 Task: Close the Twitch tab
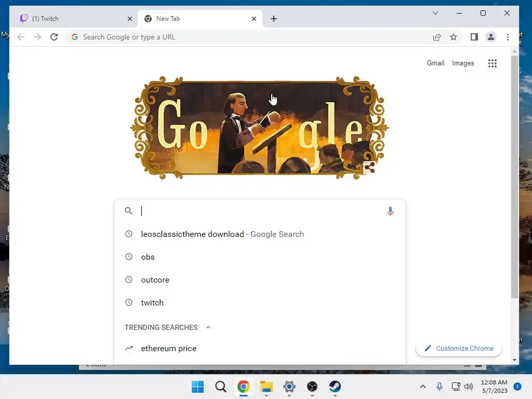click(129, 19)
